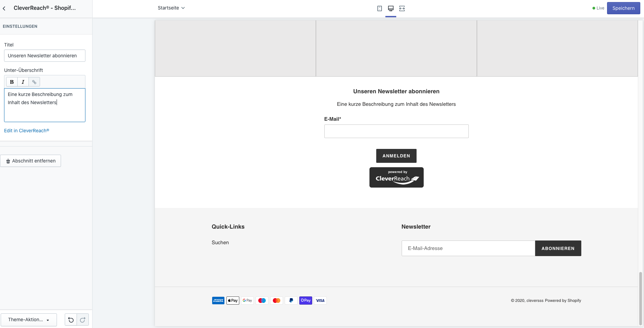Click the ABONNIEREN button in footer

click(558, 248)
